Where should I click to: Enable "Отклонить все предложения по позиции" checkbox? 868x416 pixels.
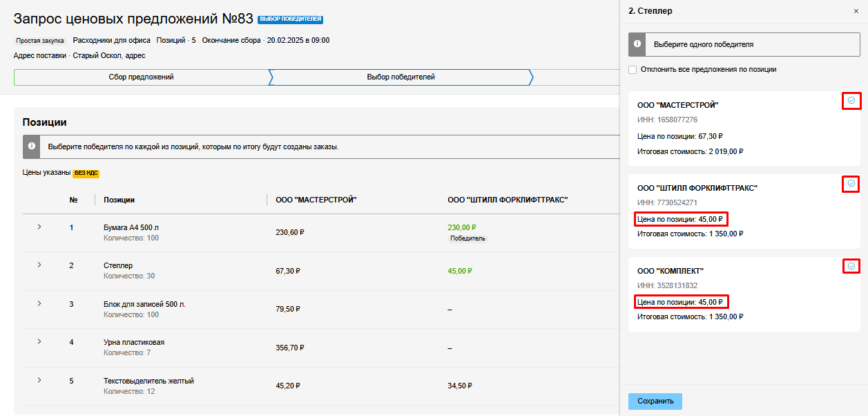pyautogui.click(x=633, y=70)
